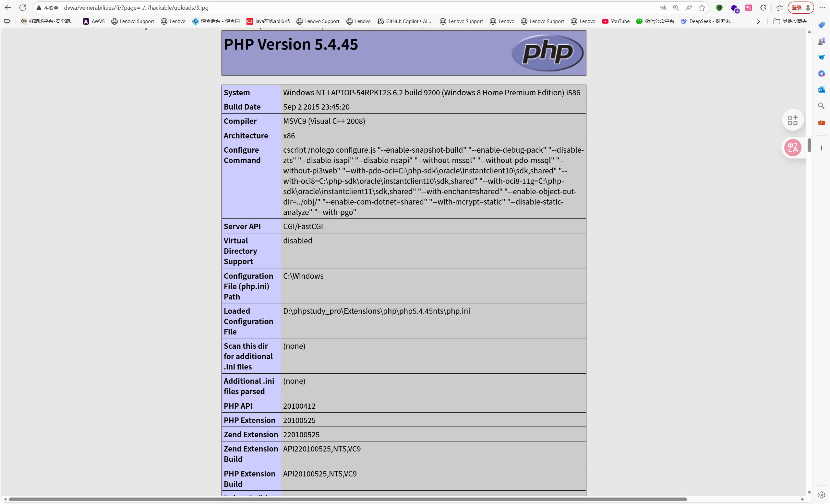Screen dimensions: 830x504
Task: Click the floating pink translate button
Action: pyautogui.click(x=793, y=147)
